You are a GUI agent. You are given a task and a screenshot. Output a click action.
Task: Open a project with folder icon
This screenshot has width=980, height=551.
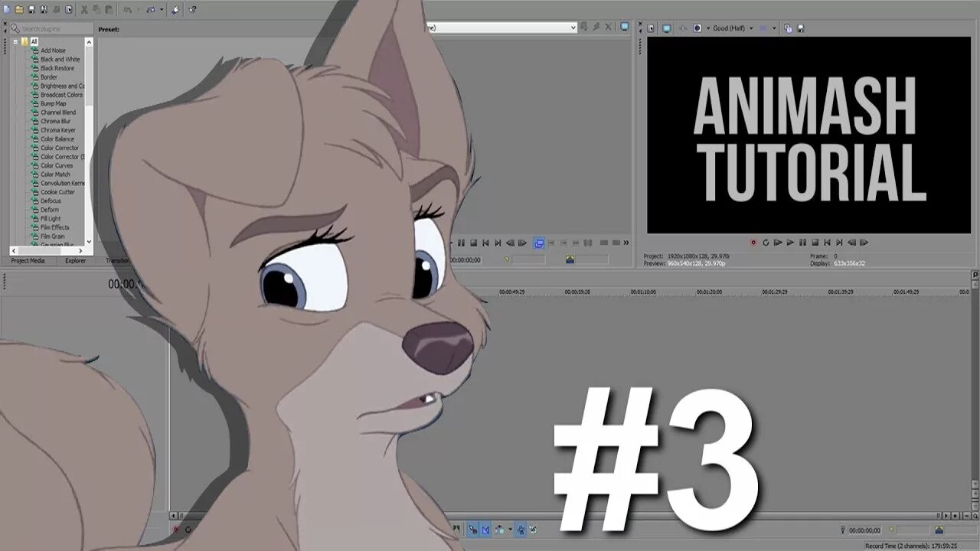pos(19,9)
